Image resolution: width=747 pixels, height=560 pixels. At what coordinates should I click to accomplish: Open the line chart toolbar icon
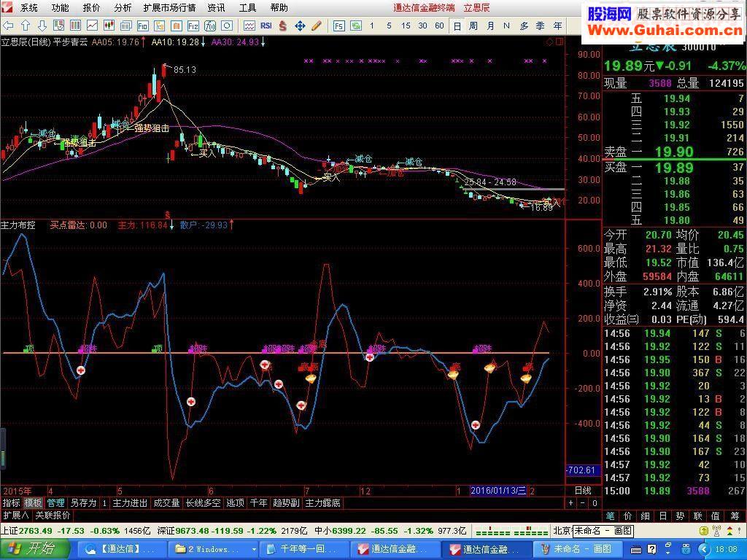pyautogui.click(x=92, y=26)
